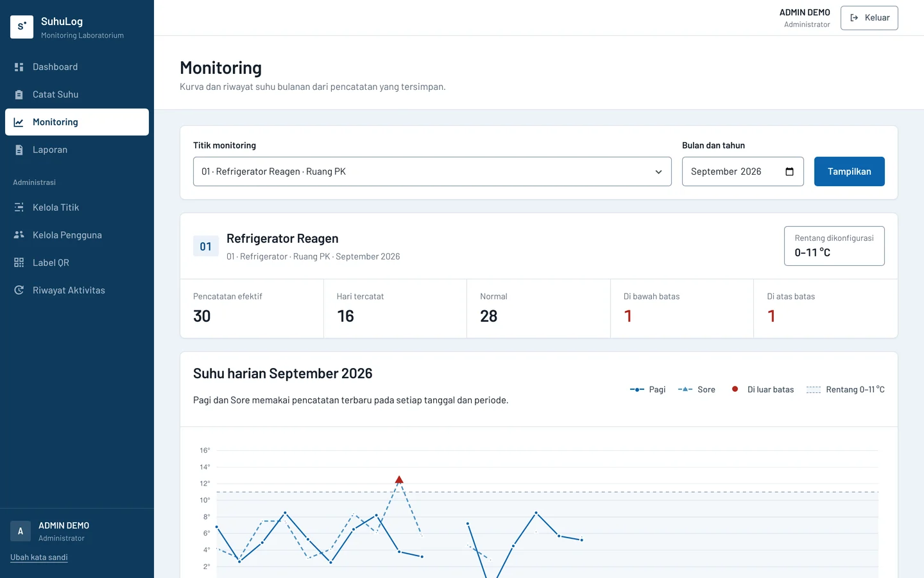The height and width of the screenshot is (578, 924).
Task: Open the calendar picker icon
Action: 789,171
